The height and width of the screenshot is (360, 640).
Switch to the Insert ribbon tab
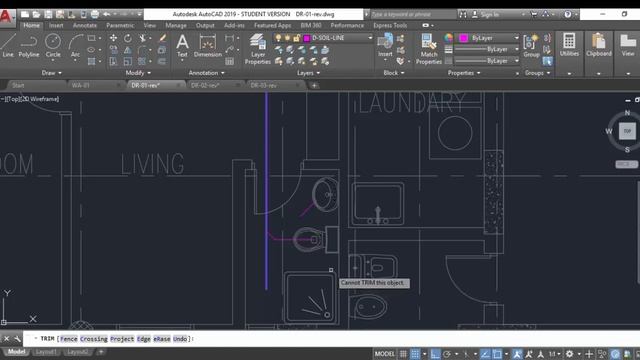[56, 25]
